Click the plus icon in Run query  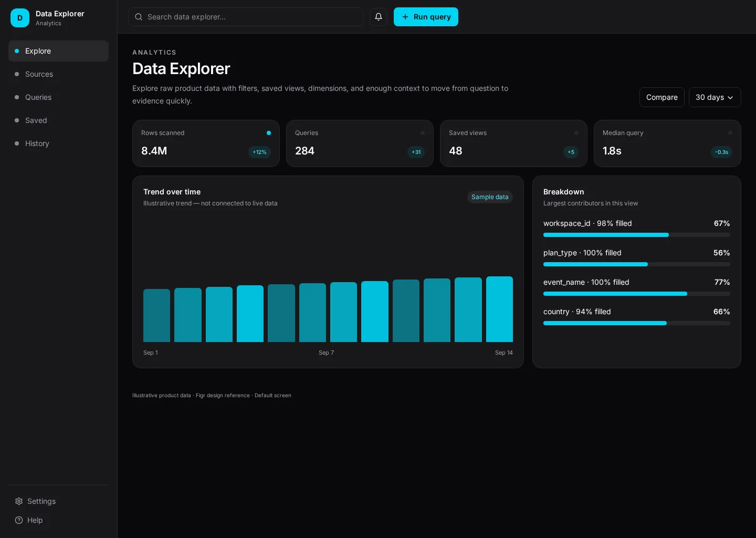click(x=405, y=17)
